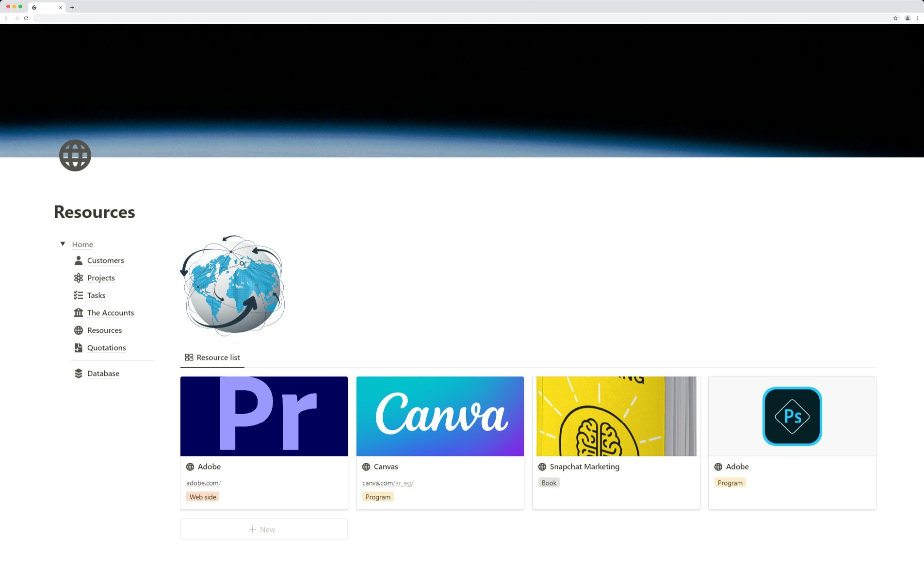Click the Web side tag
This screenshot has width=924, height=569.
[203, 497]
